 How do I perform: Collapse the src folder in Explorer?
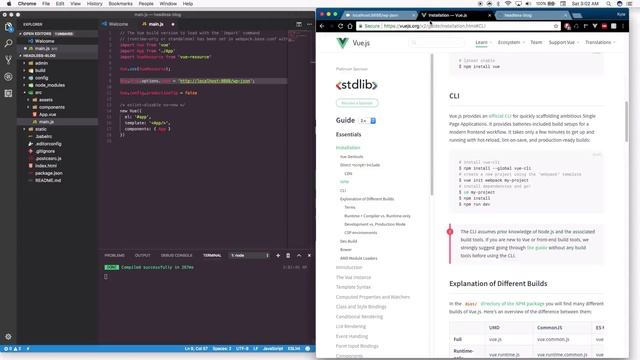pyautogui.click(x=38, y=93)
